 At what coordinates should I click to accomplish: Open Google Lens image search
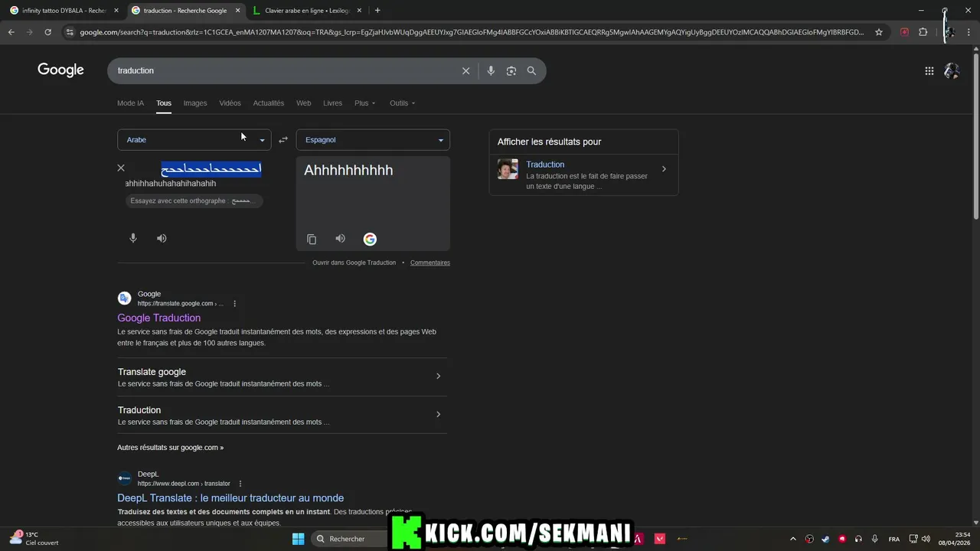tap(511, 70)
